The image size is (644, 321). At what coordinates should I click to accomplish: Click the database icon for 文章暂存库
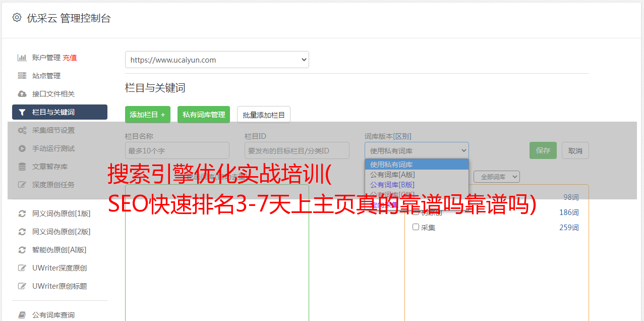[22, 167]
